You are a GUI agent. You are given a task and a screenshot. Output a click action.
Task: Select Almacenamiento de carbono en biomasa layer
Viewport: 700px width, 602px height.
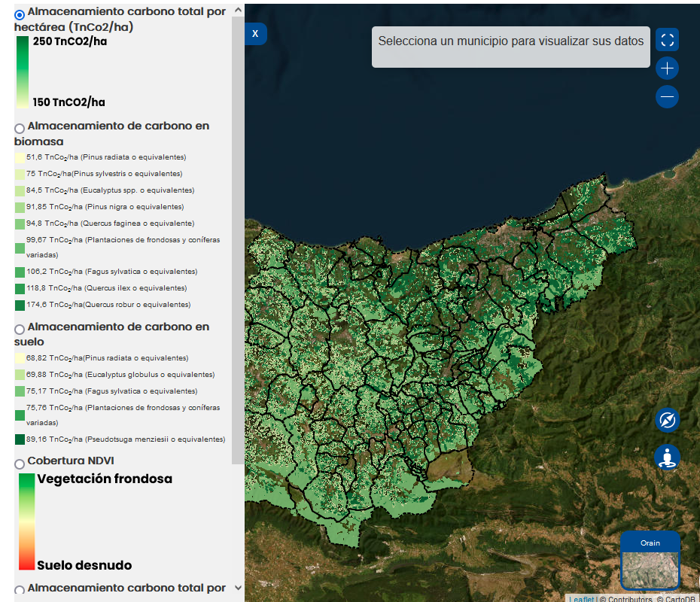coord(20,128)
